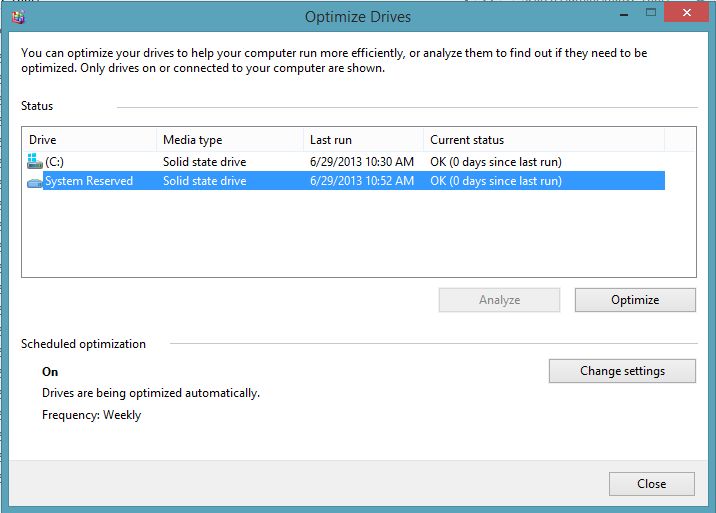Screen dimensions: 716x513
Task: Click the grayed-out Analyze button
Action: point(499,300)
